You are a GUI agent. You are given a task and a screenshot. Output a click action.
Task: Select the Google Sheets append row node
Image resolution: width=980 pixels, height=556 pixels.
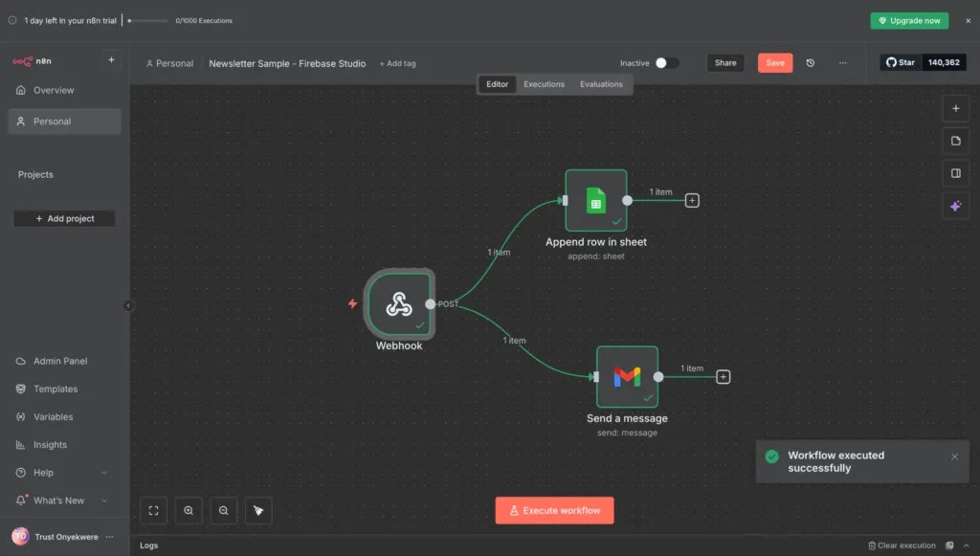[x=595, y=200]
